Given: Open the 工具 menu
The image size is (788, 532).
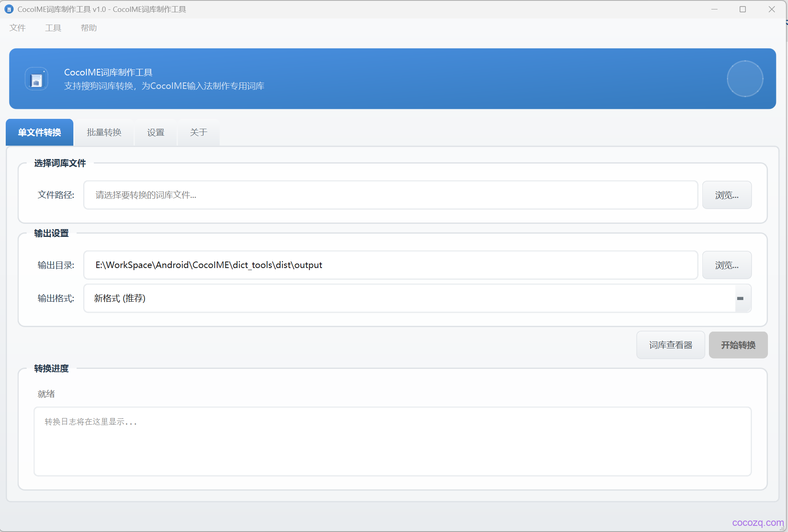Looking at the screenshot, I should (53, 28).
